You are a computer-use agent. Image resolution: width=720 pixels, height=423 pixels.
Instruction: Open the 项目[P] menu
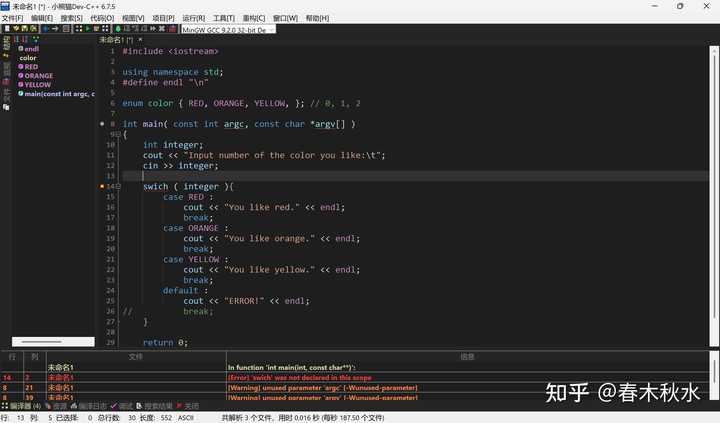(x=163, y=18)
